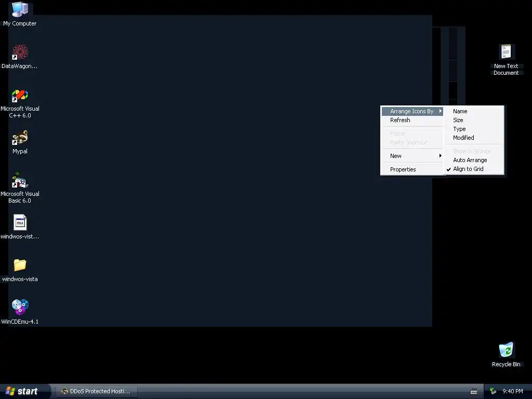Click the on-screen keyboard tray icon
The width and height of the screenshot is (532, 399).
click(474, 392)
